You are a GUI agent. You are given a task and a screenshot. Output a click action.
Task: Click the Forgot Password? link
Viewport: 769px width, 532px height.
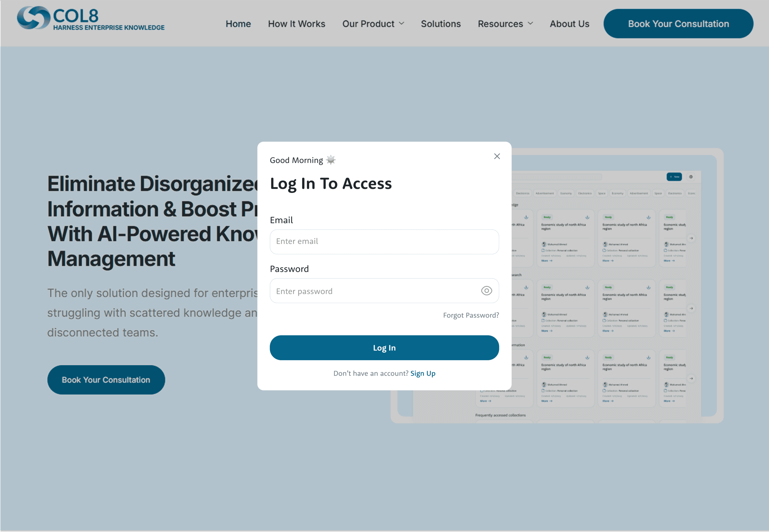[x=471, y=315]
